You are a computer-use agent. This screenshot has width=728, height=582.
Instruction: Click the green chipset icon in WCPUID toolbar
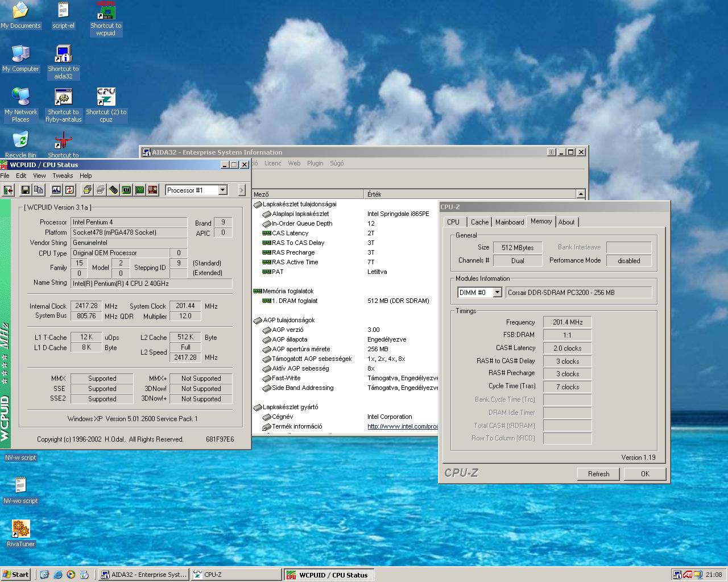click(126, 190)
